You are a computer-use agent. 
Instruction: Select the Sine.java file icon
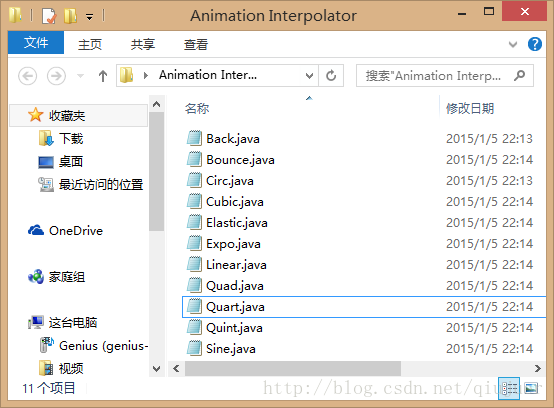pyautogui.click(x=194, y=348)
